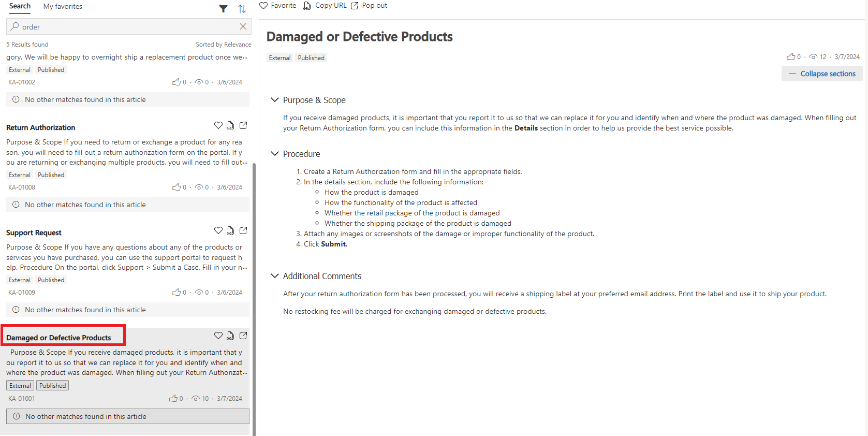Click the view count eye icon in article header
The width and height of the screenshot is (868, 436).
(813, 57)
